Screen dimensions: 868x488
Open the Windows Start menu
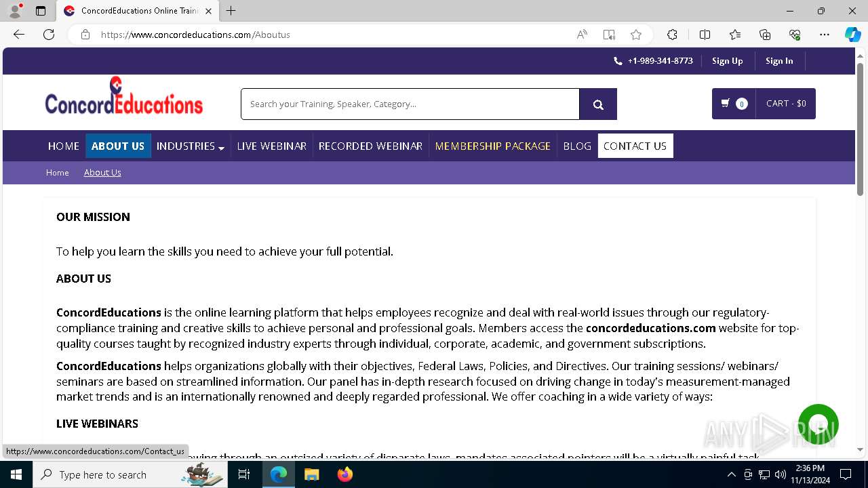click(16, 474)
